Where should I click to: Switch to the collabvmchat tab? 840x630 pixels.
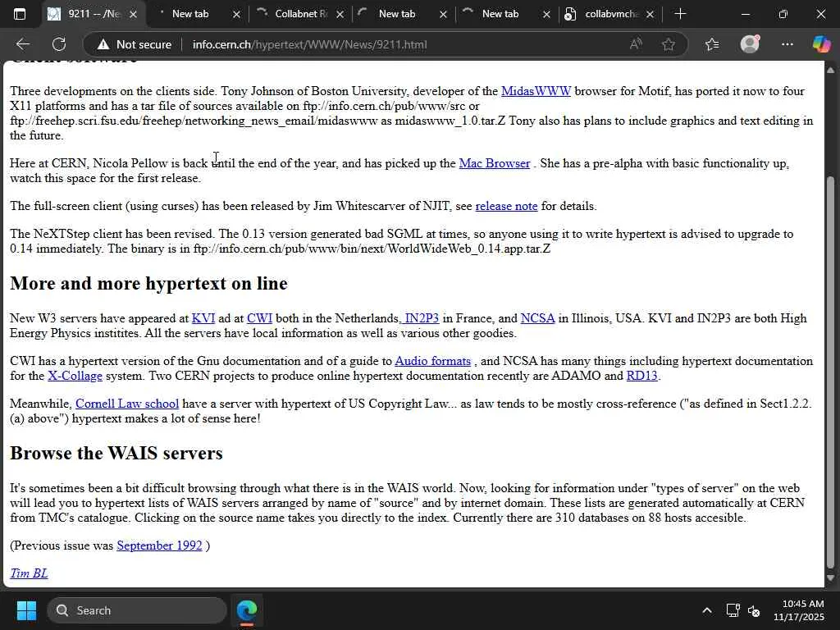pyautogui.click(x=610, y=14)
